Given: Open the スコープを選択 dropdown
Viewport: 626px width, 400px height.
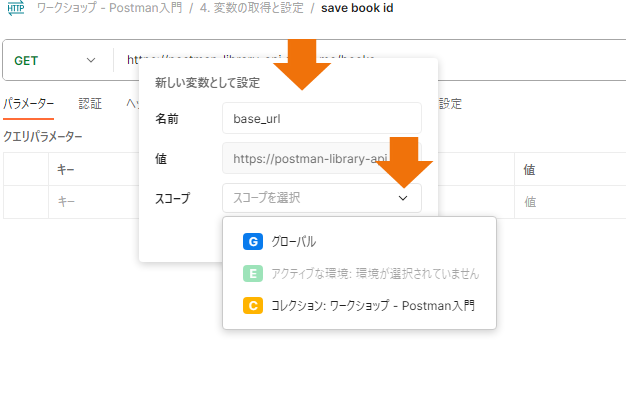Looking at the screenshot, I should (x=322, y=198).
